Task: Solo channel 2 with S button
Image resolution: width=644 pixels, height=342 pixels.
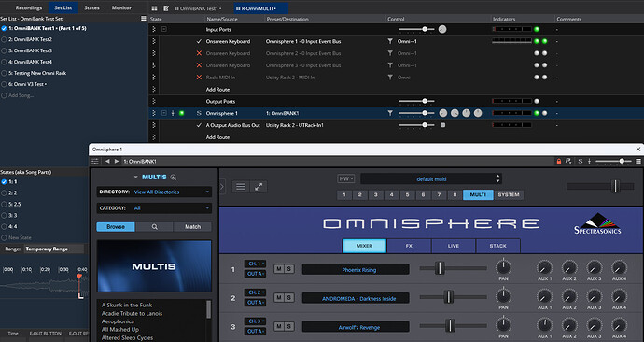Action: point(288,297)
